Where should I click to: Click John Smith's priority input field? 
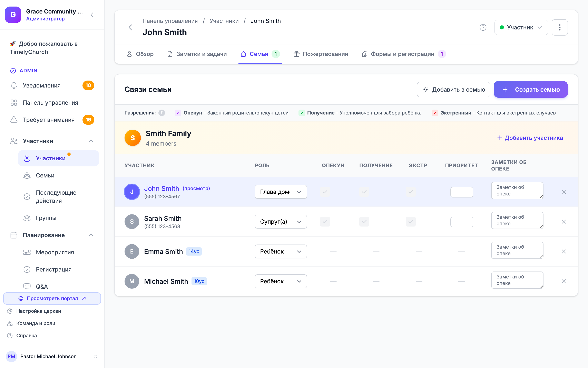coord(461,192)
